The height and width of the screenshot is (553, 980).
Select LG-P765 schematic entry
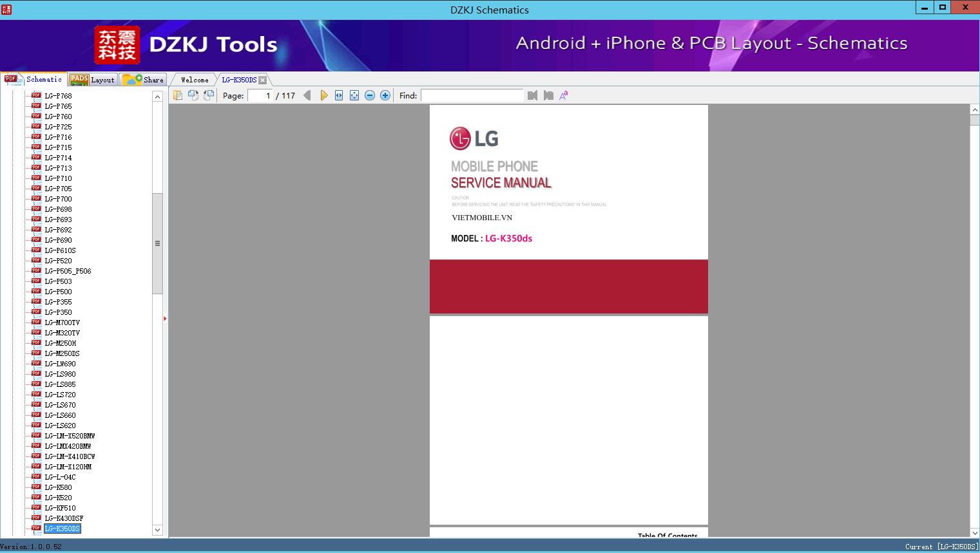(58, 106)
